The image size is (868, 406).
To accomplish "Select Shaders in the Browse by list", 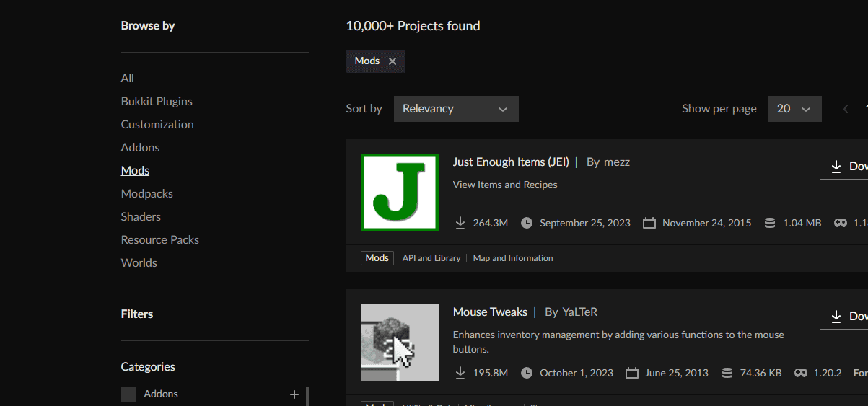I will tap(141, 217).
